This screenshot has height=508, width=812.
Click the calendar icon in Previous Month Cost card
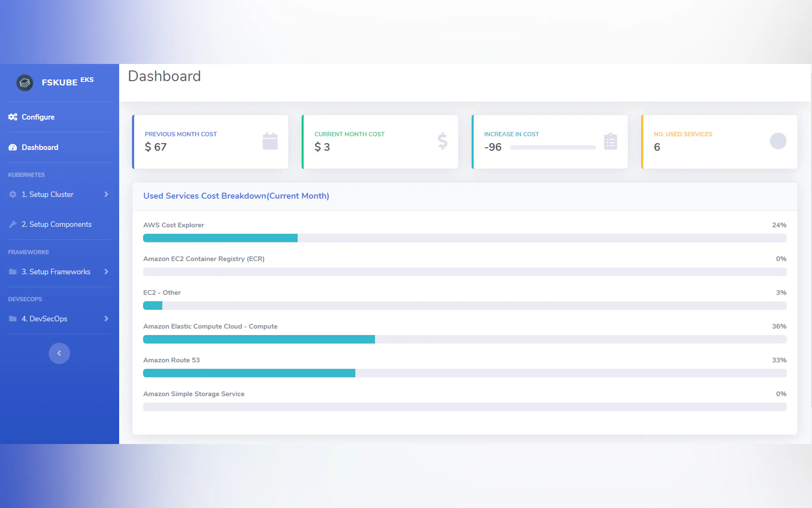(x=270, y=141)
